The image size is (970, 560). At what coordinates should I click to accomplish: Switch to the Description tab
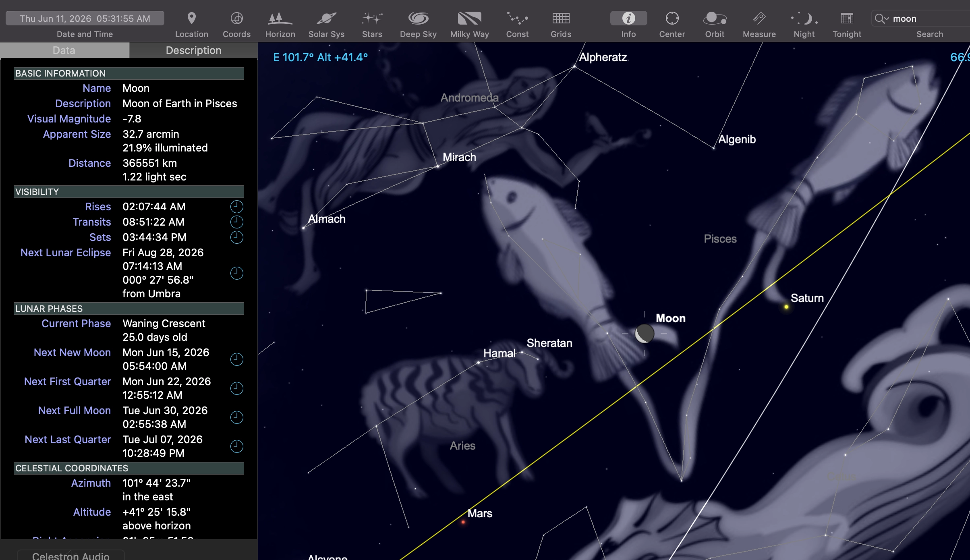[193, 50]
